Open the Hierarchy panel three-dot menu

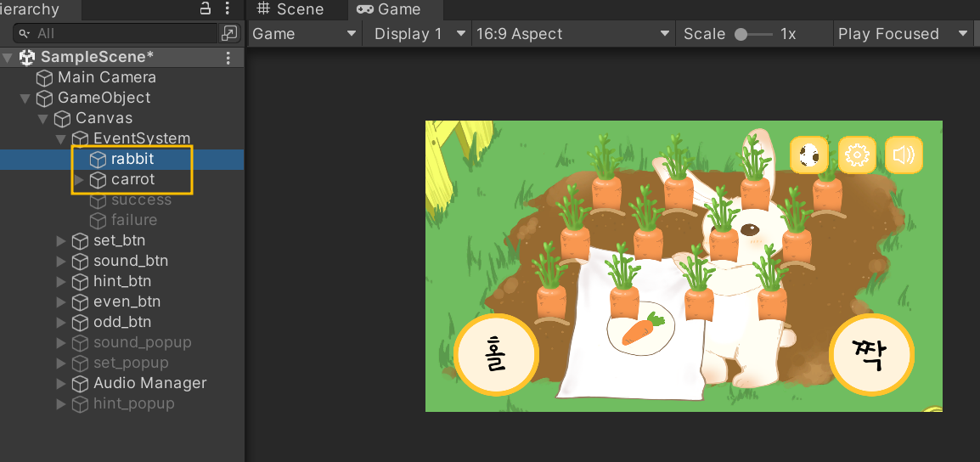tap(228, 8)
